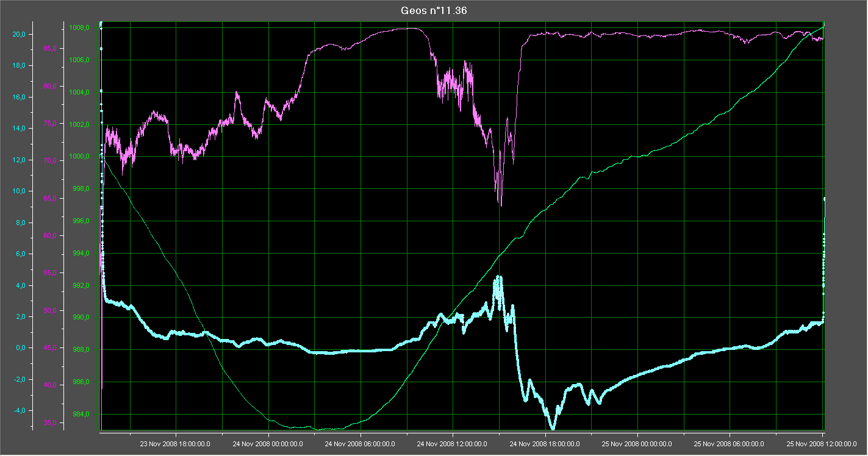Viewport: 868px width, 456px height.
Task: Click the cyan axis value 10,0
Action: [x=19, y=191]
